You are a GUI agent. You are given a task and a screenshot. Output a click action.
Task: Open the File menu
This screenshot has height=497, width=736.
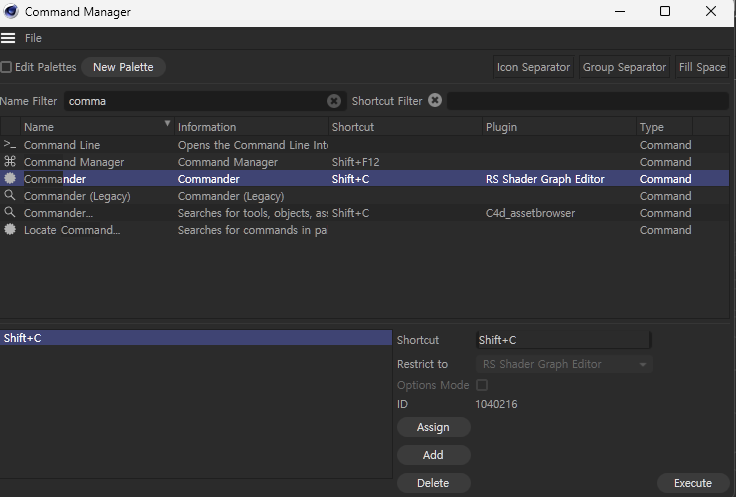click(x=33, y=38)
